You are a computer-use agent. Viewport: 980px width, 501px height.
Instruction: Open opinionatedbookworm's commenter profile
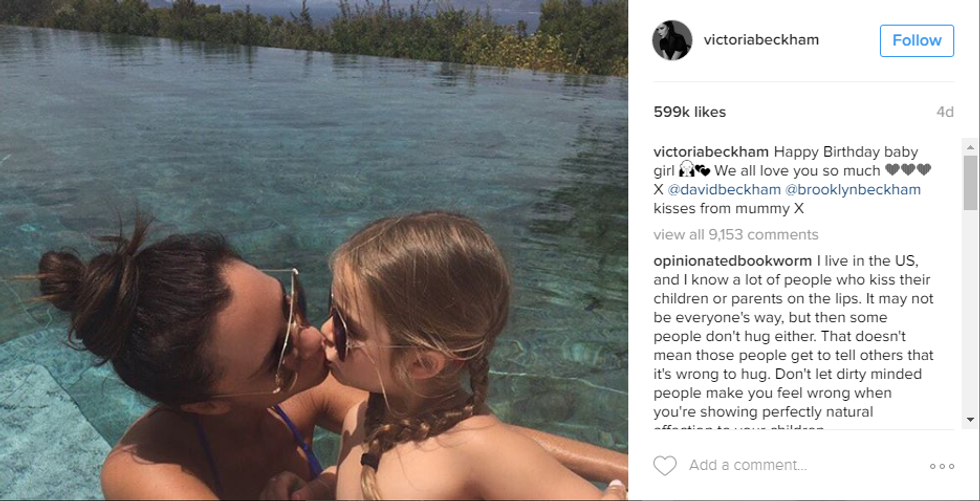tap(732, 260)
